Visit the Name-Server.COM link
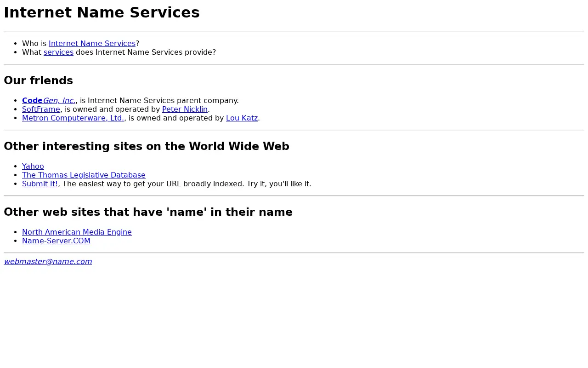Viewport: 588px width, 368px height. coord(56,241)
